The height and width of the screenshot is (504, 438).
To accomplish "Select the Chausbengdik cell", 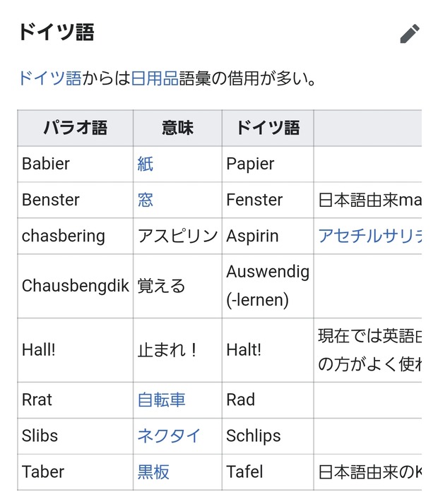I will (x=76, y=286).
